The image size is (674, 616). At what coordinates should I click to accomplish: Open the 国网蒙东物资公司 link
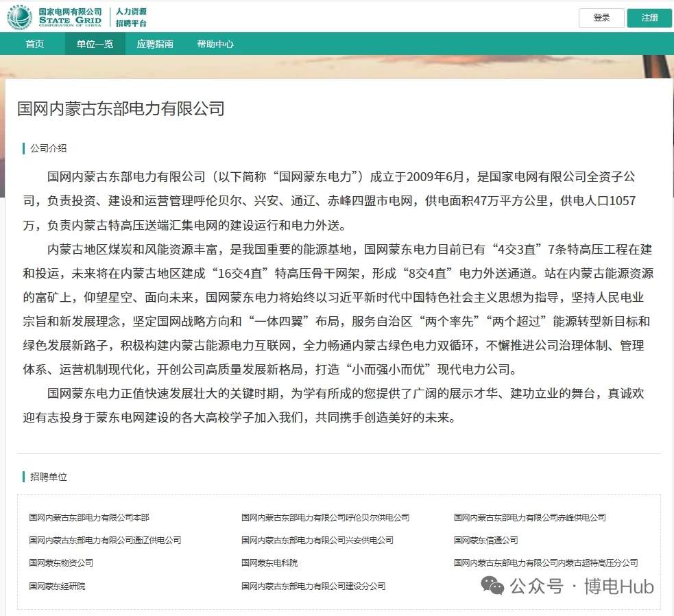click(x=61, y=563)
